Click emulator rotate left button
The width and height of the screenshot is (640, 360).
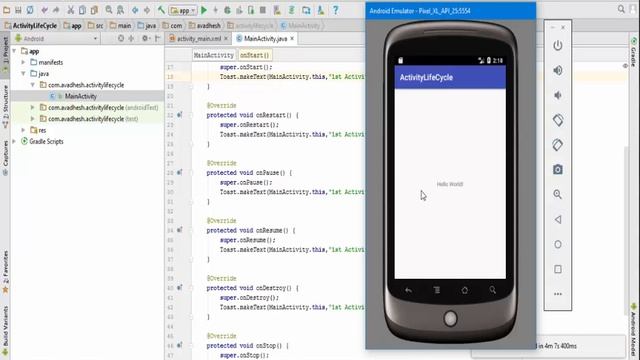pyautogui.click(x=558, y=120)
